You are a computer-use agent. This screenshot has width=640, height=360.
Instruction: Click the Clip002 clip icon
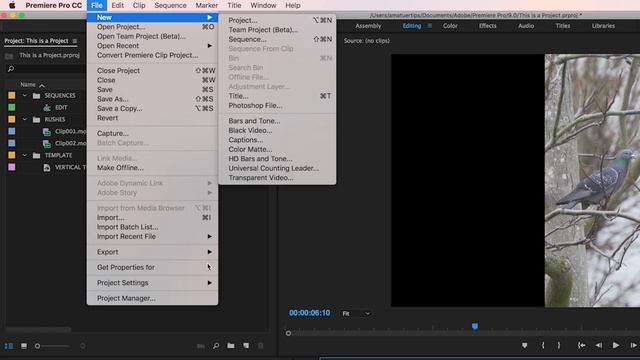47,144
